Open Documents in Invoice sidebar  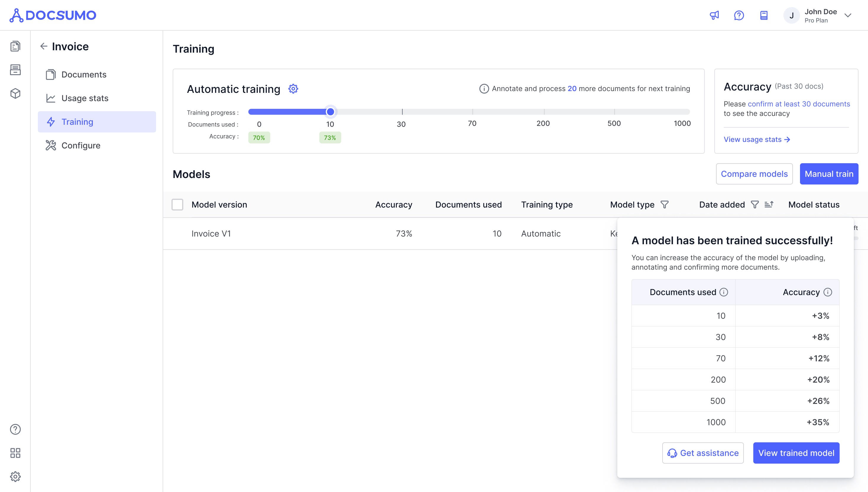84,74
